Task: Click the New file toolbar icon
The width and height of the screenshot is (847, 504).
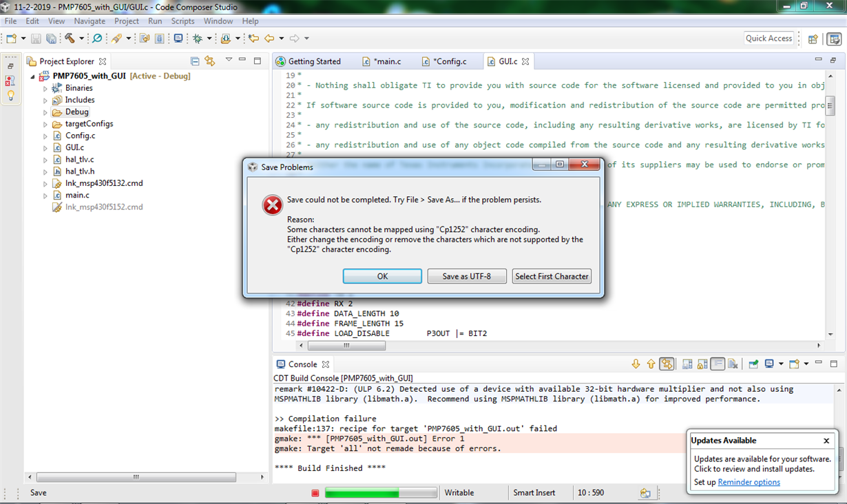Action: (12, 39)
